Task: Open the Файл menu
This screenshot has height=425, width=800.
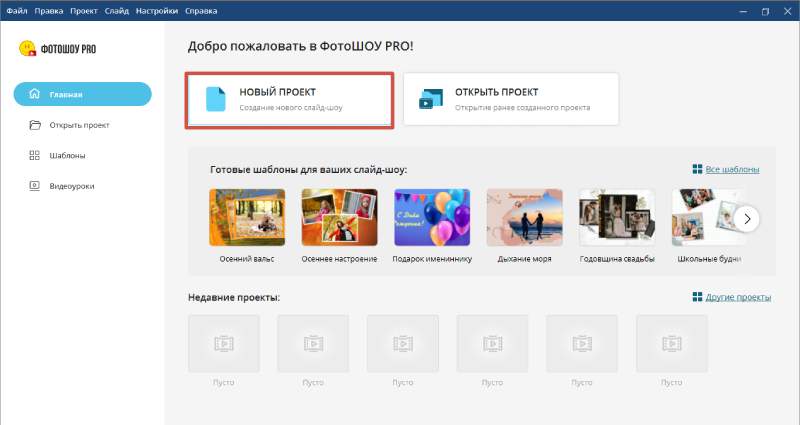Action: (x=17, y=11)
